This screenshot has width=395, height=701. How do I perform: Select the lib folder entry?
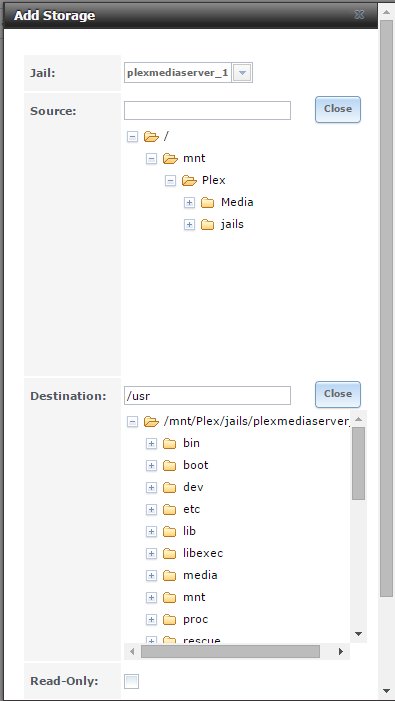coord(189,531)
